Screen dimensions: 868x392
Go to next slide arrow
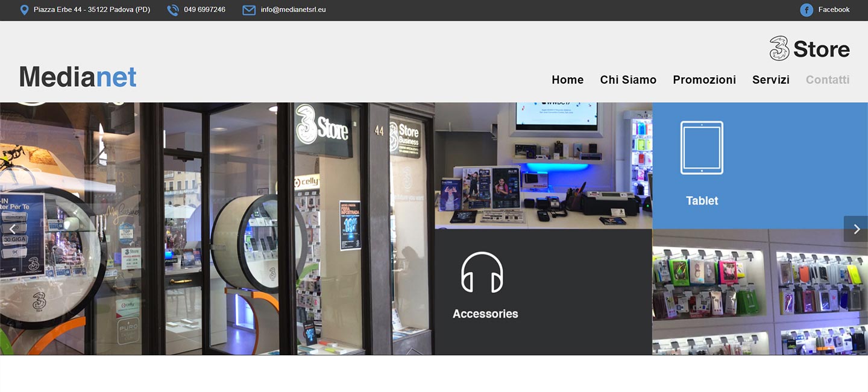coord(856,229)
